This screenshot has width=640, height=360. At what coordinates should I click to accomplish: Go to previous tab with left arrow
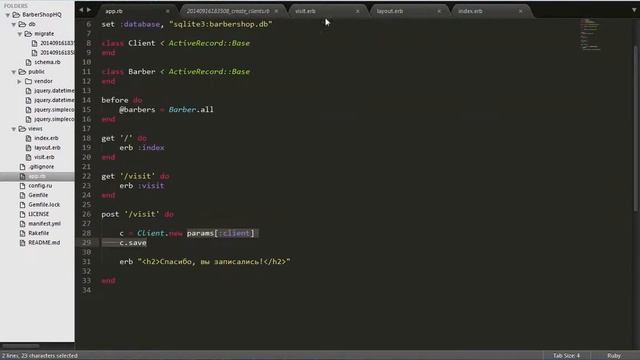coord(81,10)
